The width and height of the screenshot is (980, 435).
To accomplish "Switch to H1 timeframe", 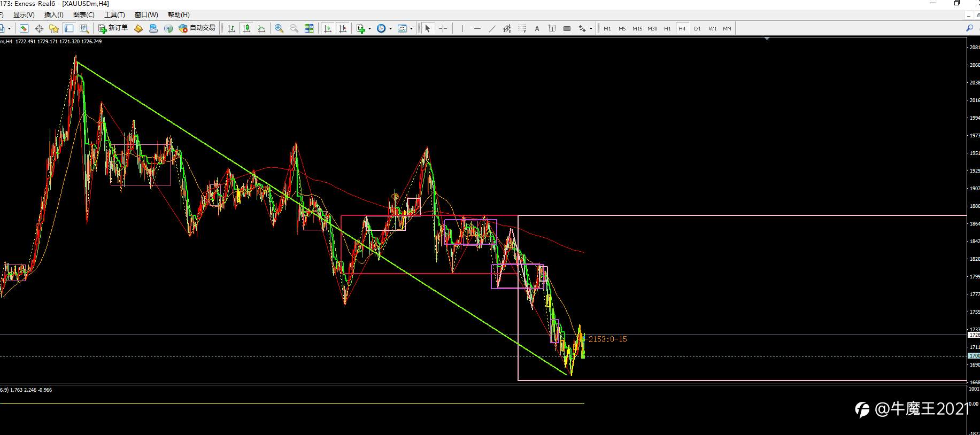I will pyautogui.click(x=667, y=28).
